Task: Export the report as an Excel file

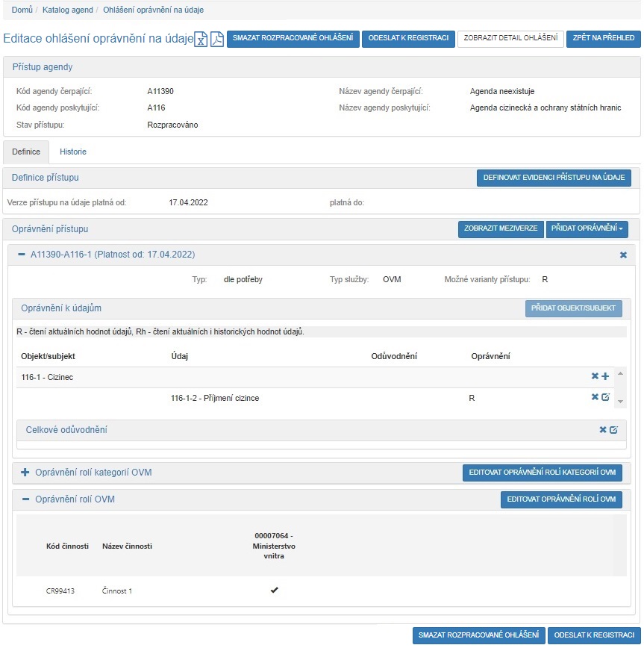Action: pos(201,40)
